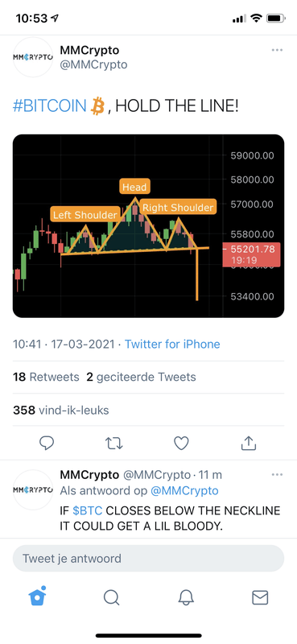
Task: Like the tweet with heart icon
Action: pos(181,444)
